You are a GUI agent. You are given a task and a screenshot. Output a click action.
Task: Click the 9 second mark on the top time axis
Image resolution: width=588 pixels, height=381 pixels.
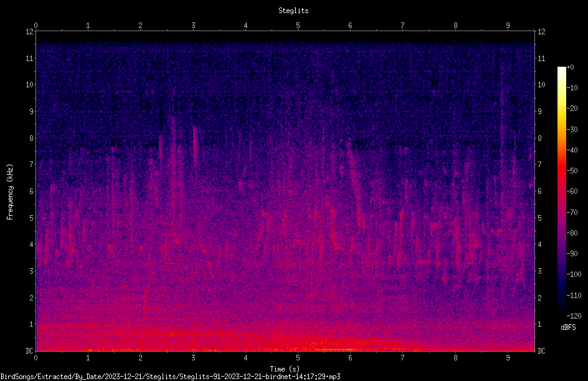(508, 26)
